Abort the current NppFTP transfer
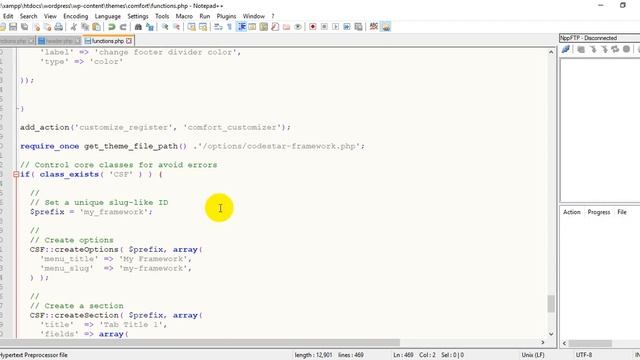640x360 pixels. point(627,49)
